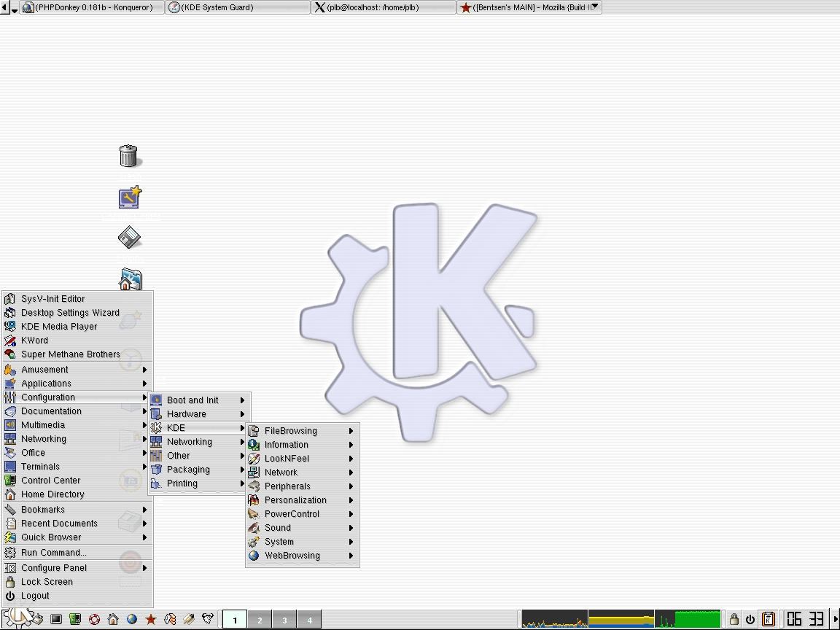Open the taskbar window list dropdown arrow
This screenshot has height=630, width=840.
click(x=9, y=8)
